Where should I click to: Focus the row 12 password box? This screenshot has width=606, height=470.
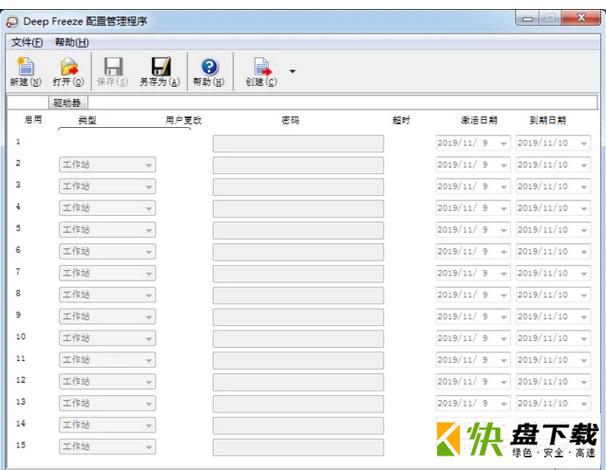[298, 382]
